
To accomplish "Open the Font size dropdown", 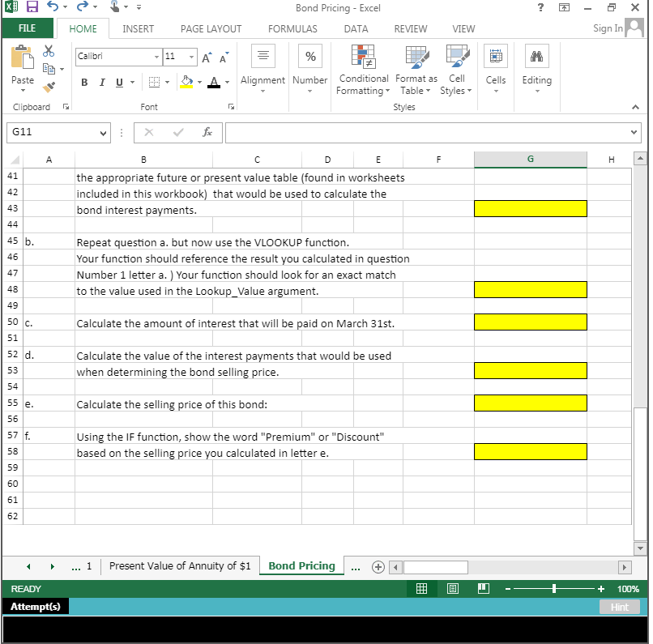I will [x=190, y=58].
